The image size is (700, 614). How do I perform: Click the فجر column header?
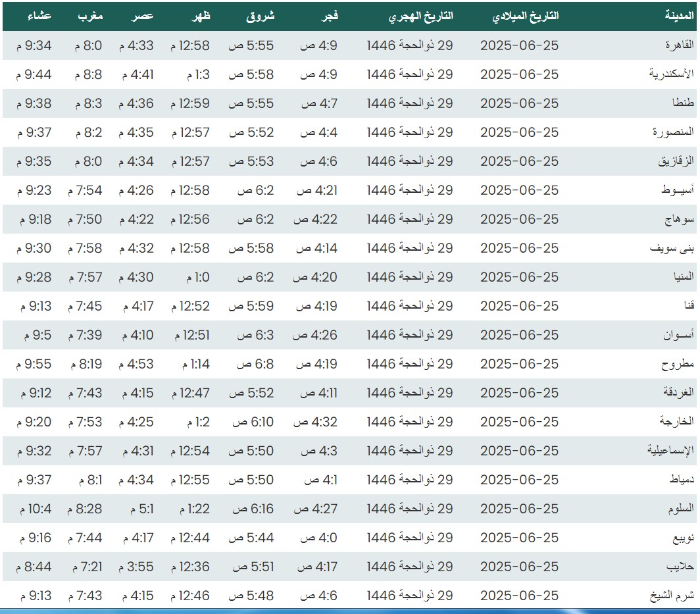(x=328, y=16)
